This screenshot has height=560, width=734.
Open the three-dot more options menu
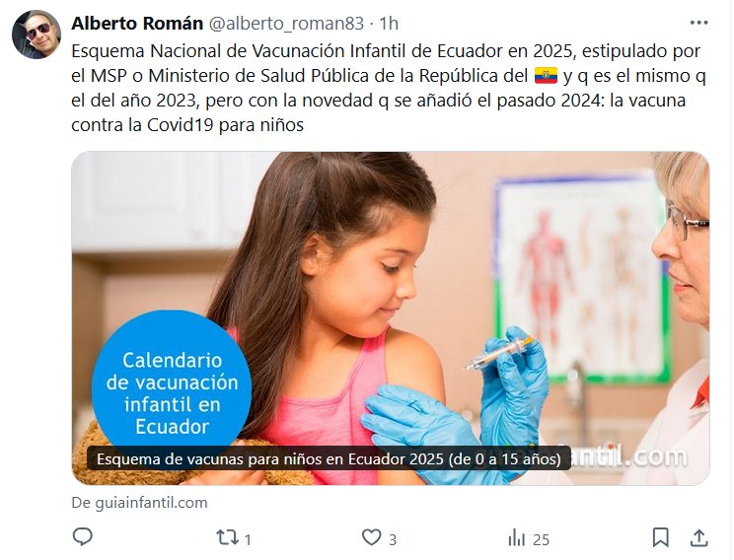[x=698, y=23]
